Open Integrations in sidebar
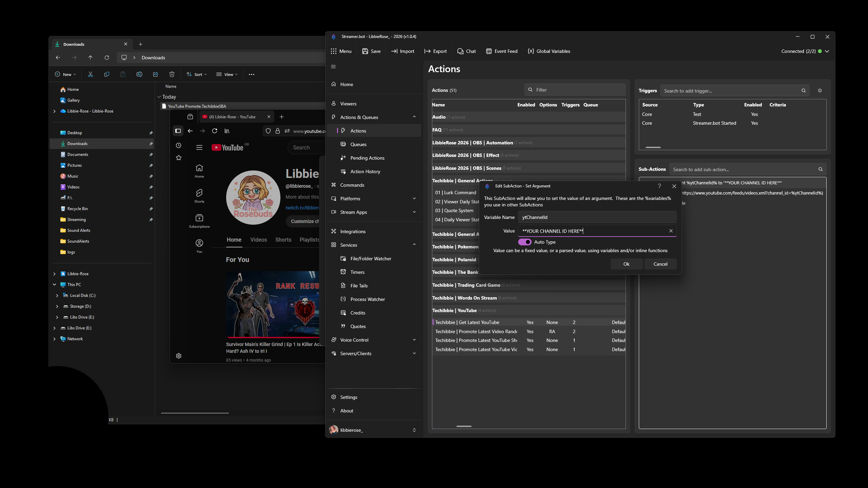 click(x=374, y=231)
